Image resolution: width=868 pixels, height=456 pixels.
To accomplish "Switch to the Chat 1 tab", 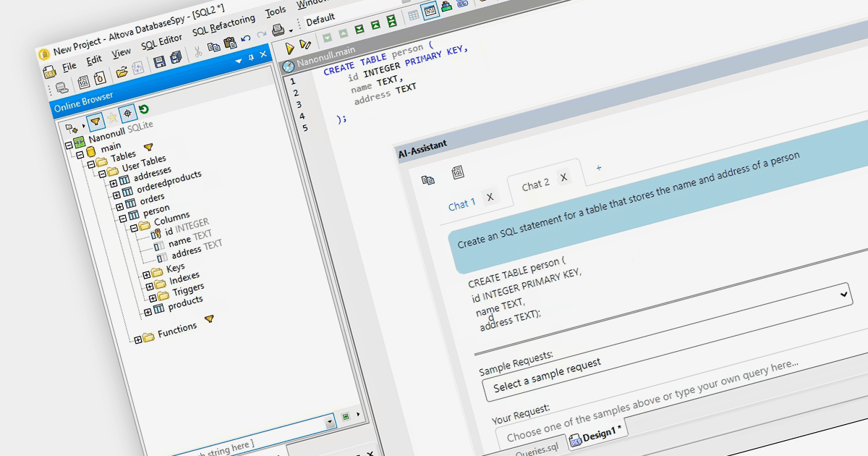I will click(x=461, y=205).
